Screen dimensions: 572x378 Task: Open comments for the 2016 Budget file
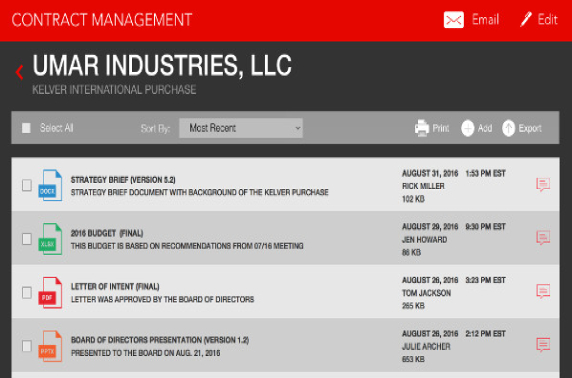click(x=543, y=238)
